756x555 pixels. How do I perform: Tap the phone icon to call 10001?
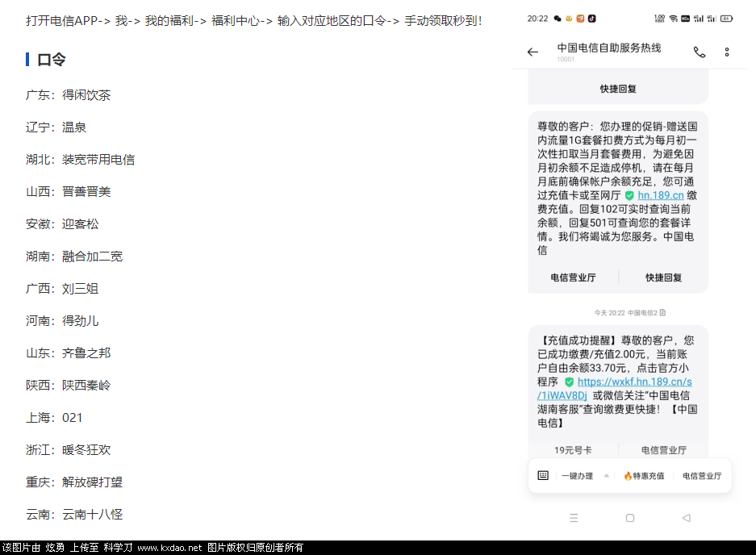point(699,52)
